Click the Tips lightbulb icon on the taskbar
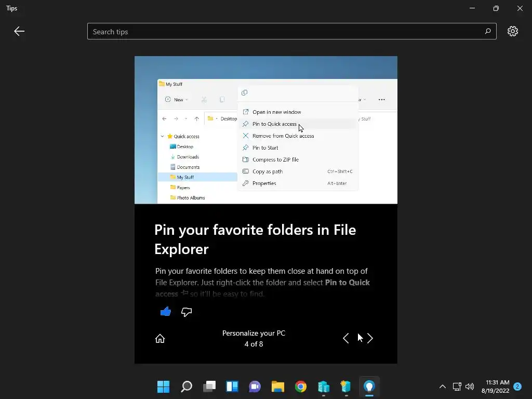The height and width of the screenshot is (399, 532). (369, 387)
